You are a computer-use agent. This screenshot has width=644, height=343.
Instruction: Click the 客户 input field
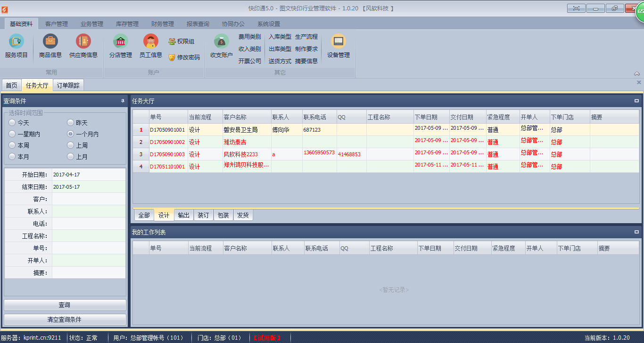coord(89,199)
